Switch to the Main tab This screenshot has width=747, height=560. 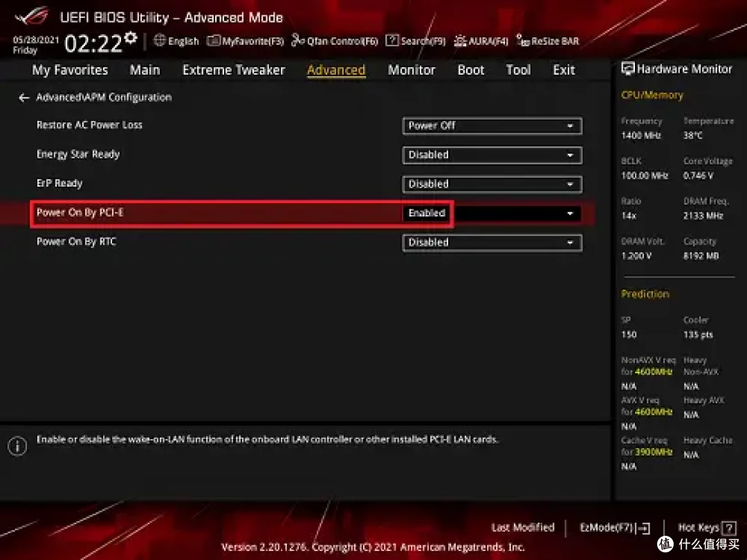tap(145, 70)
